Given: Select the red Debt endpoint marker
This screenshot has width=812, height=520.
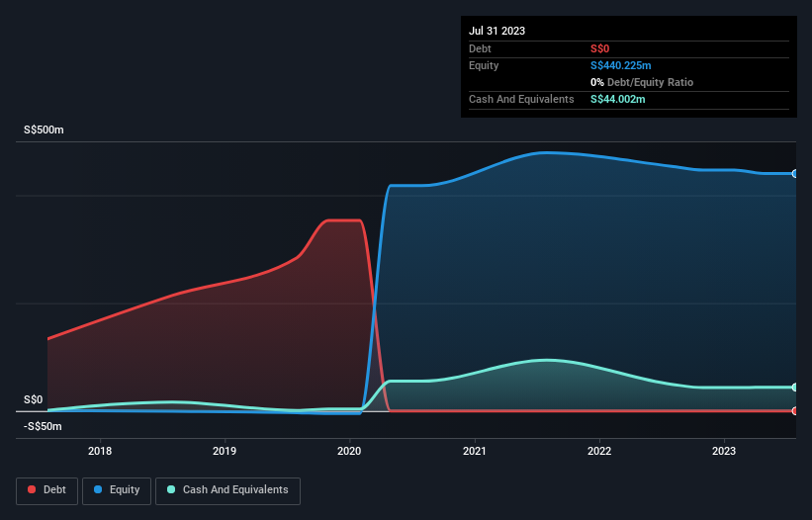Looking at the screenshot, I should [795, 411].
